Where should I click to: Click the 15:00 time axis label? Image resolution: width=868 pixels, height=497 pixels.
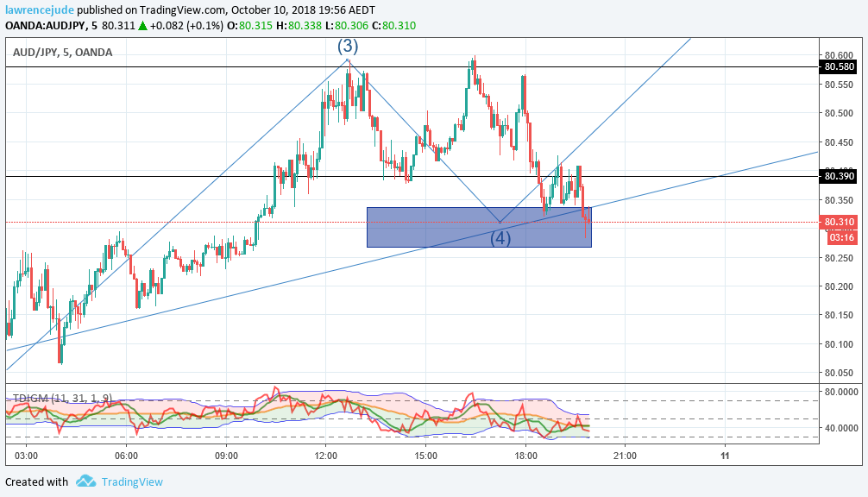pyautogui.click(x=425, y=456)
